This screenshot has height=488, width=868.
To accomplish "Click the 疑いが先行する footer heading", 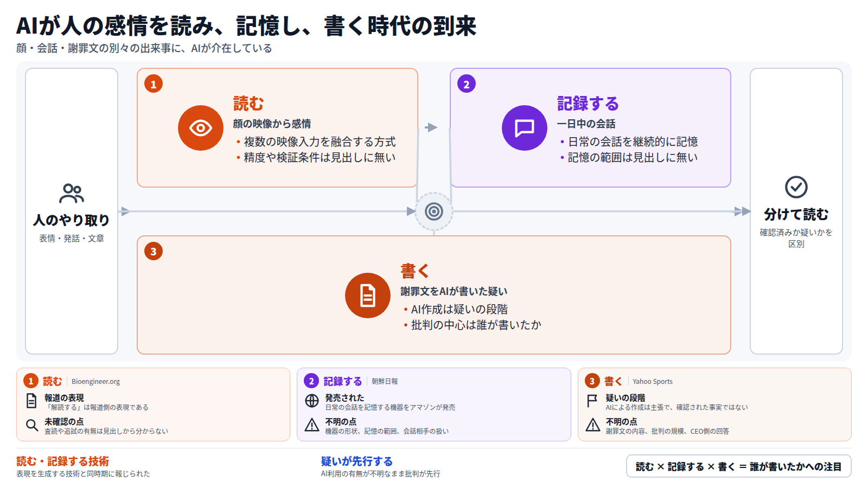I will pyautogui.click(x=357, y=461).
